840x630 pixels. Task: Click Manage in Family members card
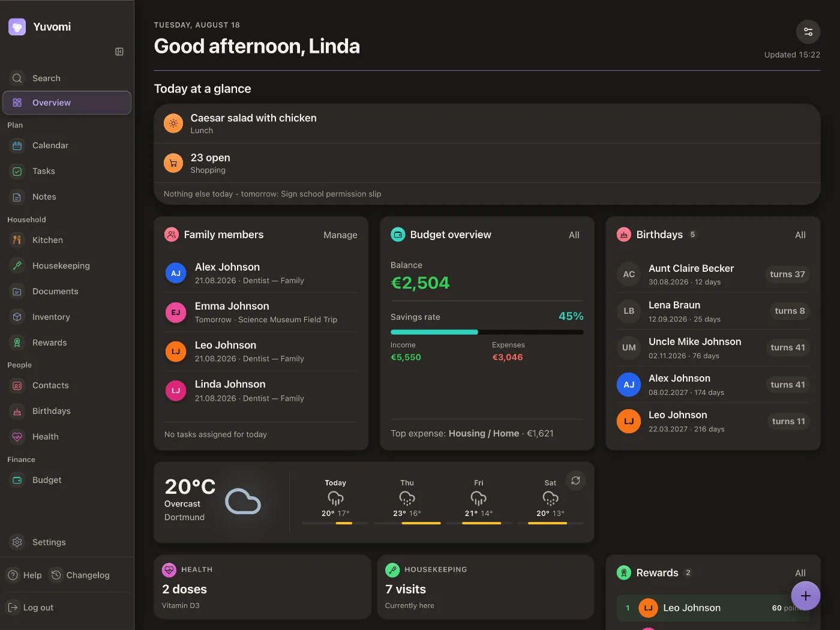[x=340, y=235]
